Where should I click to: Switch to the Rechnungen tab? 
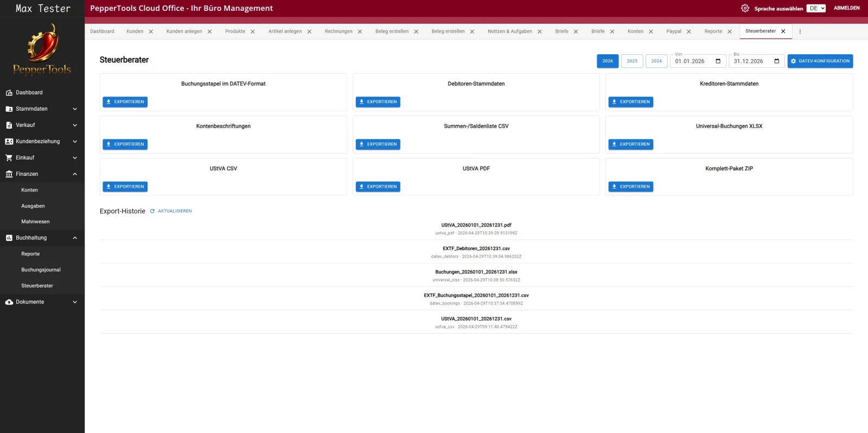click(339, 31)
